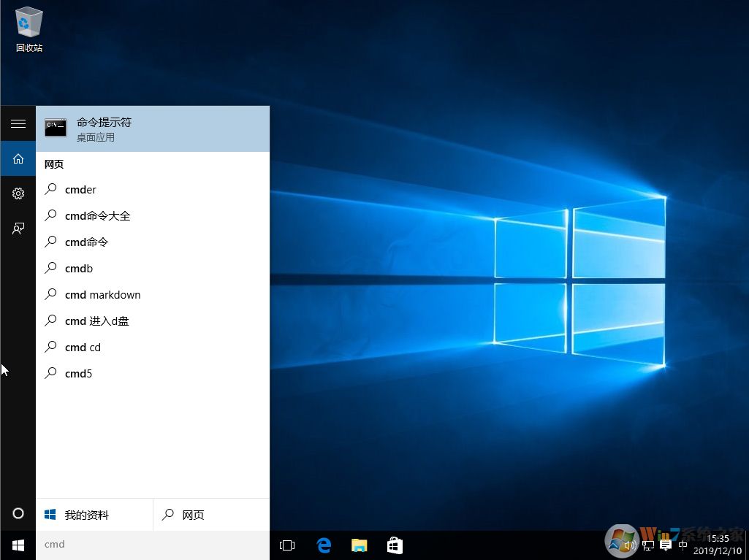
Task: Switch to the 我的资料 filter tab
Action: (85, 514)
